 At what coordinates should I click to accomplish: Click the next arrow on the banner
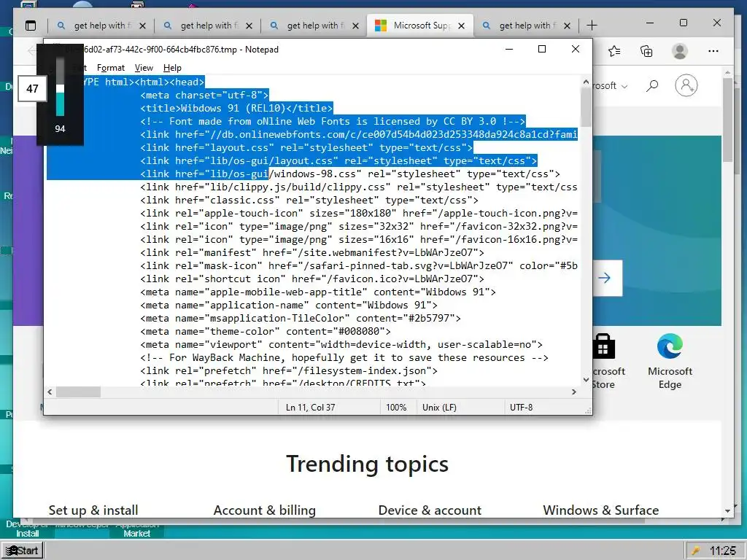(605, 278)
